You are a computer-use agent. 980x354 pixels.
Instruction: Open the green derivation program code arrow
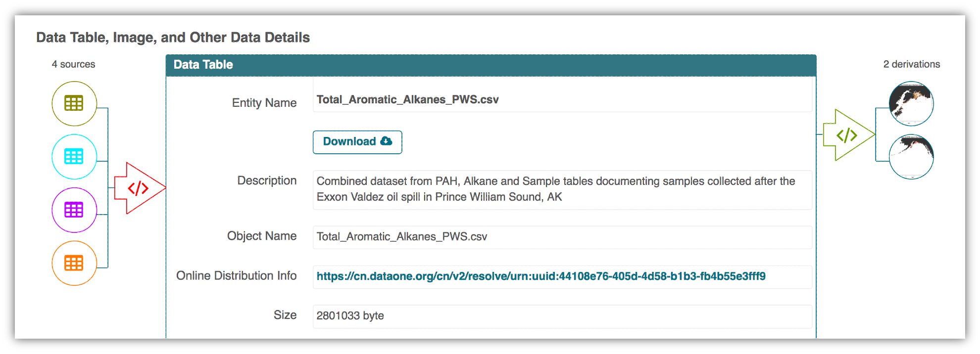tap(847, 135)
